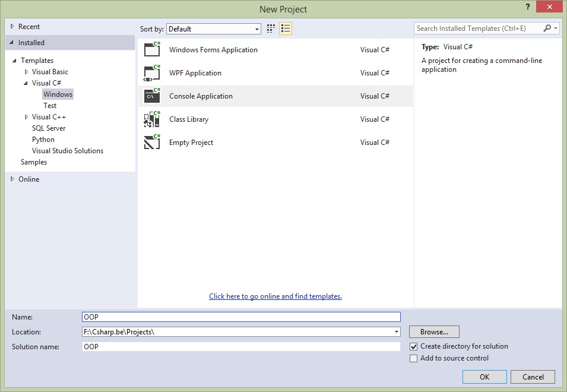Expand the Visual Basic node arrow
This screenshot has width=567, height=392.
coord(26,72)
